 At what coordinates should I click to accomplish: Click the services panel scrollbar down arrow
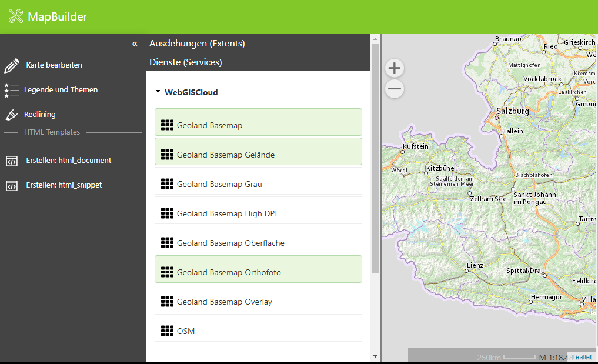tap(375, 356)
